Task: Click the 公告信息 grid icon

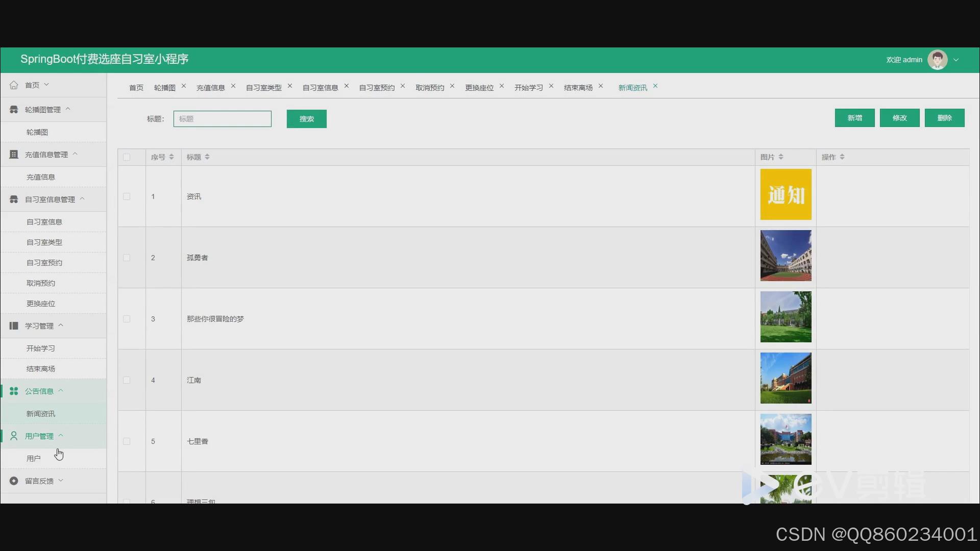Action: point(14,391)
